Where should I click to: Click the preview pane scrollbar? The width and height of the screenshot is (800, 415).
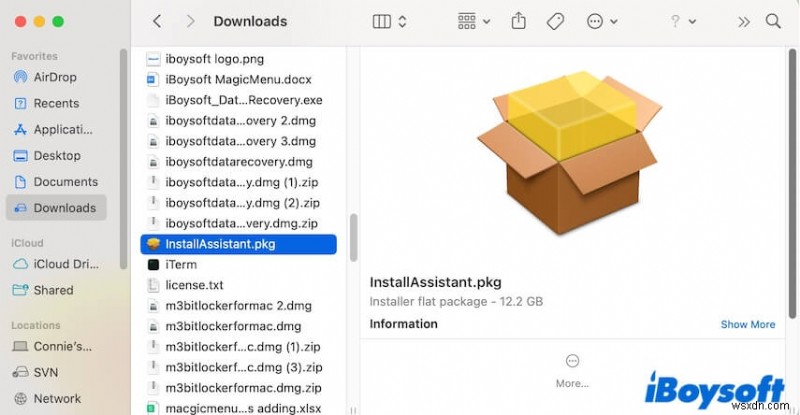[x=792, y=184]
